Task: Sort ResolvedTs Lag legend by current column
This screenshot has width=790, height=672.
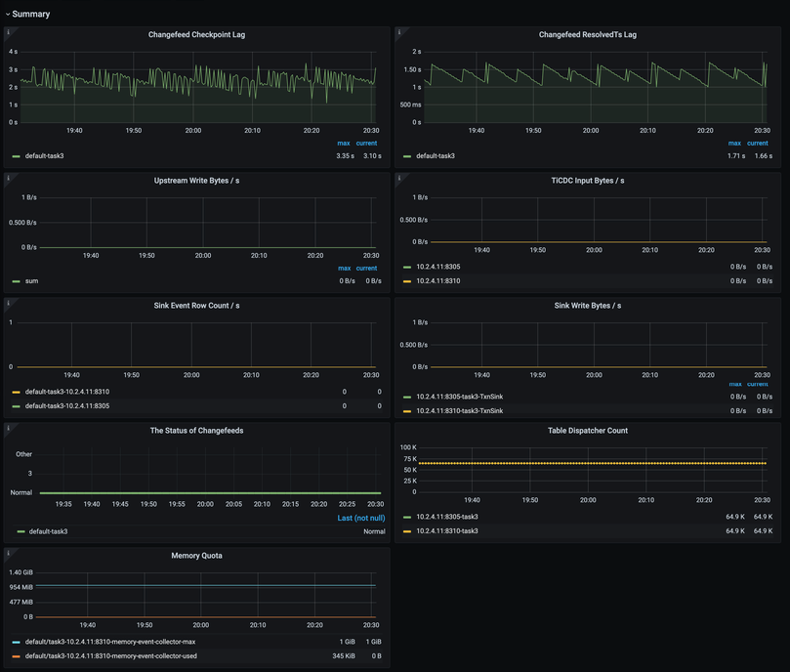Action: [x=757, y=144]
